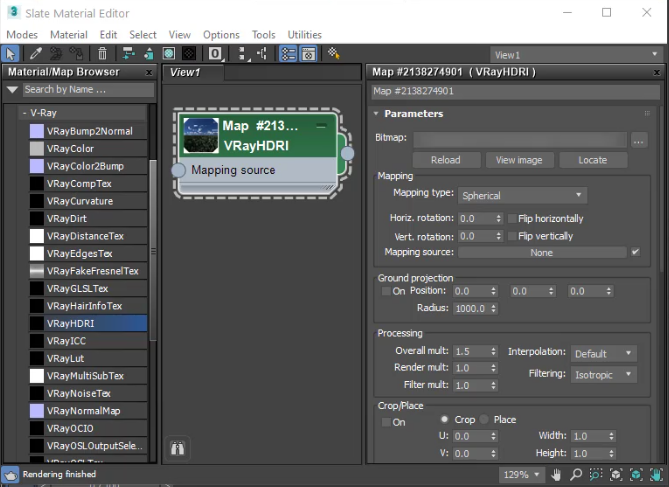
Task: Click the VRayHDRI node preview thumbnail
Action: point(201,135)
